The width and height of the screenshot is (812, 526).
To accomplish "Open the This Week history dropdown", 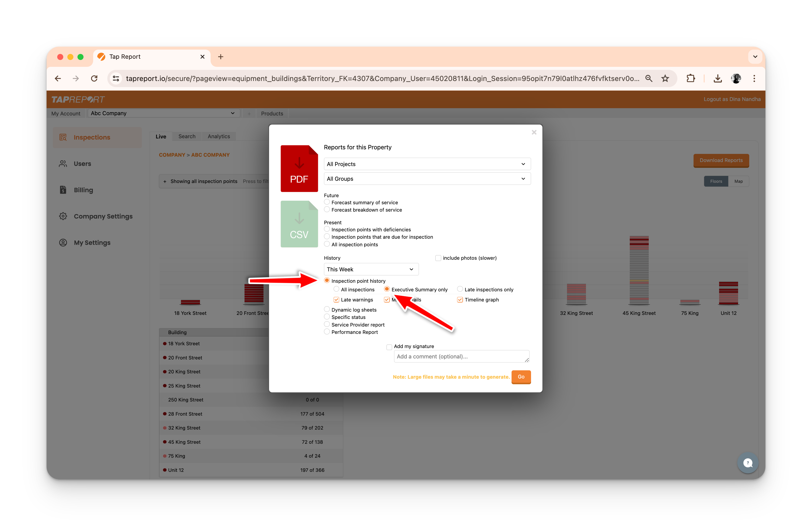I will tap(371, 269).
